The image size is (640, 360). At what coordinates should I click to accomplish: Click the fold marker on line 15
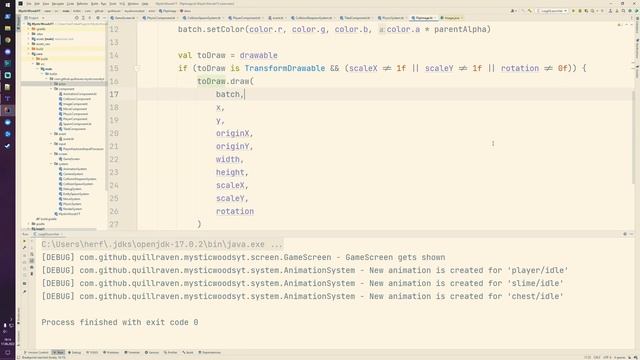pos(137,68)
